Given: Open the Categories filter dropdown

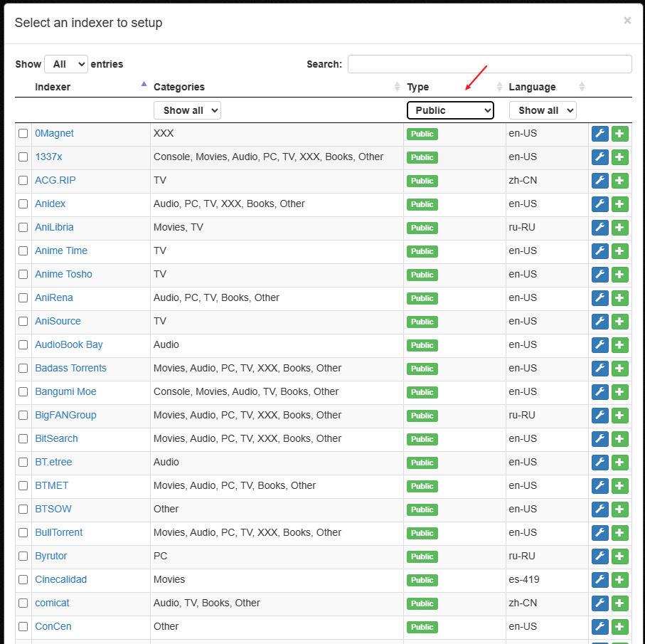Looking at the screenshot, I should click(x=187, y=110).
